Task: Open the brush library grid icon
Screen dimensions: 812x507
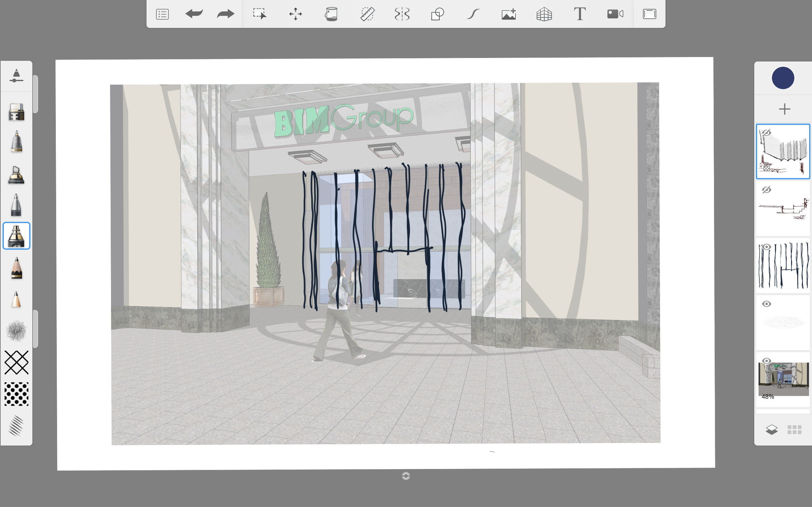Action: 794,430
